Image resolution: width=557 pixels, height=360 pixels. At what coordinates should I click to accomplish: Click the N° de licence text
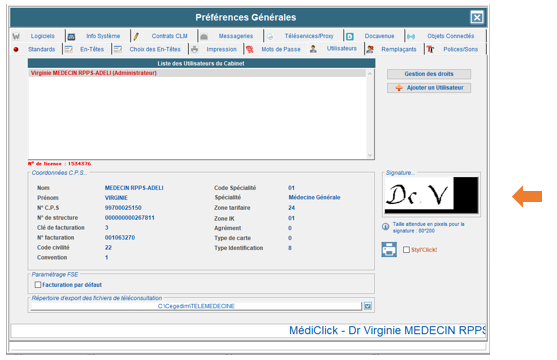[x=59, y=164]
